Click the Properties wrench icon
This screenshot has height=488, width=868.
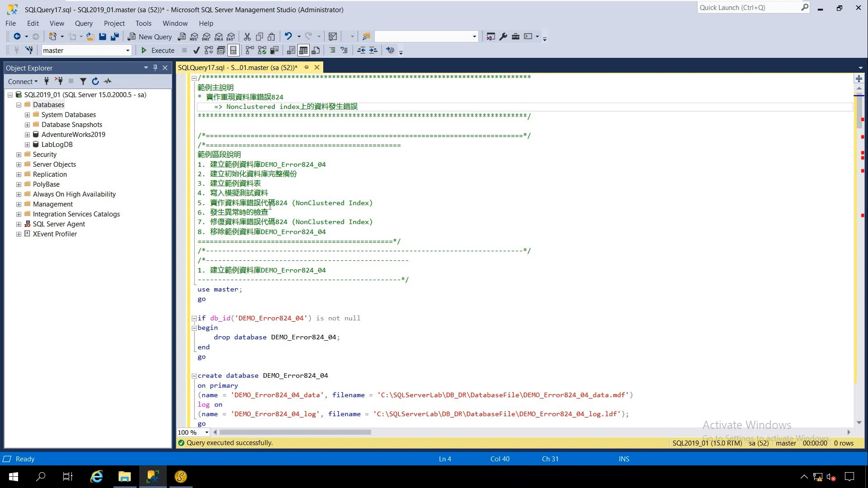(503, 37)
